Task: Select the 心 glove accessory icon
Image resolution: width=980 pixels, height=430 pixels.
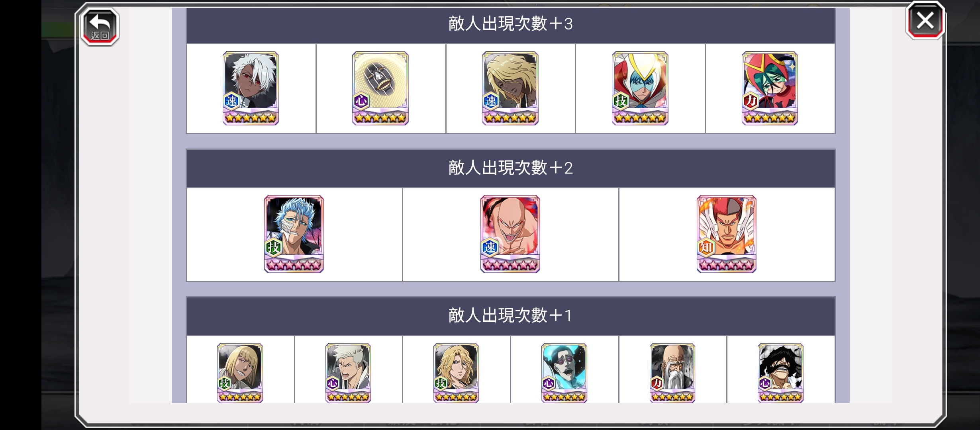Action: pyautogui.click(x=380, y=88)
